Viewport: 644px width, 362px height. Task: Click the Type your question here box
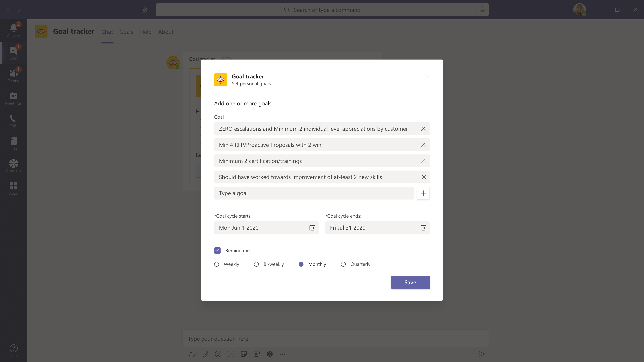click(x=335, y=339)
